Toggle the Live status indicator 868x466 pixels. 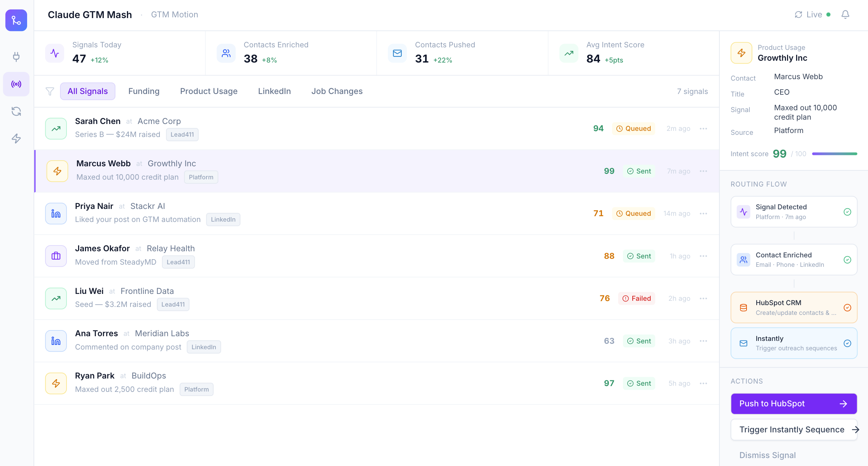pyautogui.click(x=816, y=14)
